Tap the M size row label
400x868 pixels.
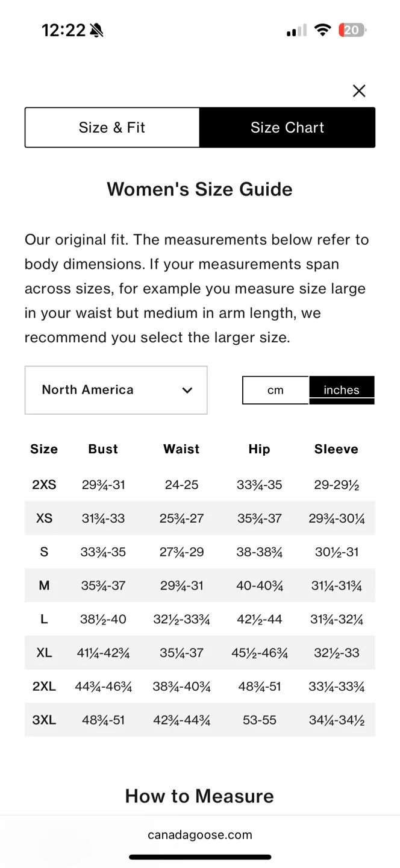pyautogui.click(x=44, y=585)
